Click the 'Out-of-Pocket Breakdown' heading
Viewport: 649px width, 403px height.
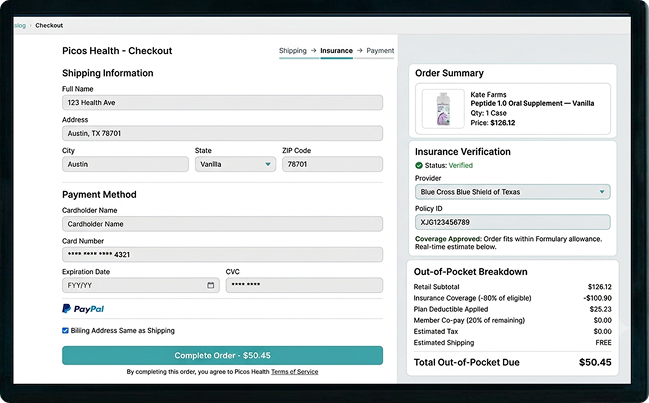[471, 272]
